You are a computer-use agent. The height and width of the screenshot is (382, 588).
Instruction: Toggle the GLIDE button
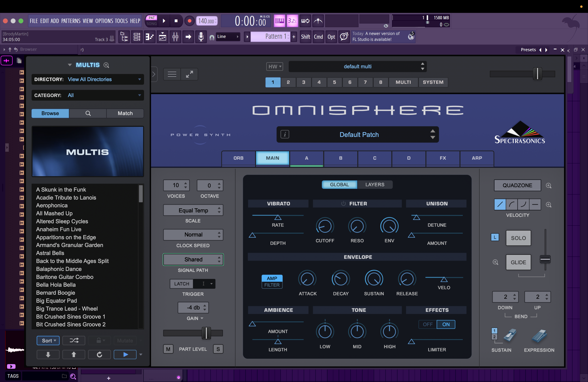click(518, 262)
